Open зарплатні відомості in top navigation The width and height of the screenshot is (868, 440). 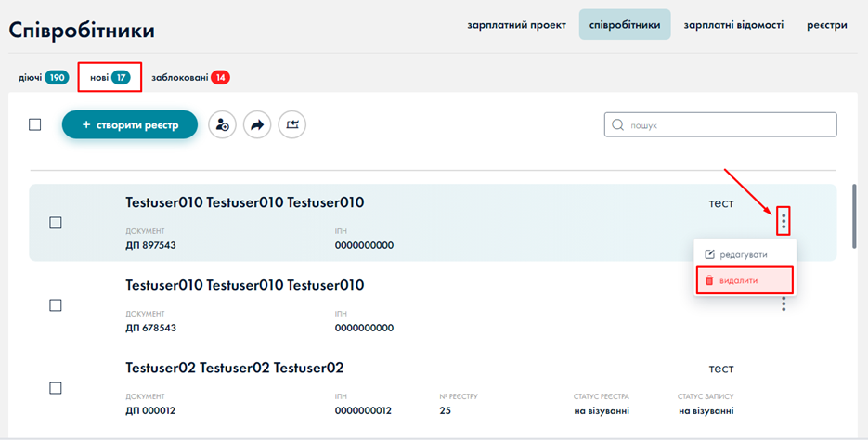tap(733, 25)
